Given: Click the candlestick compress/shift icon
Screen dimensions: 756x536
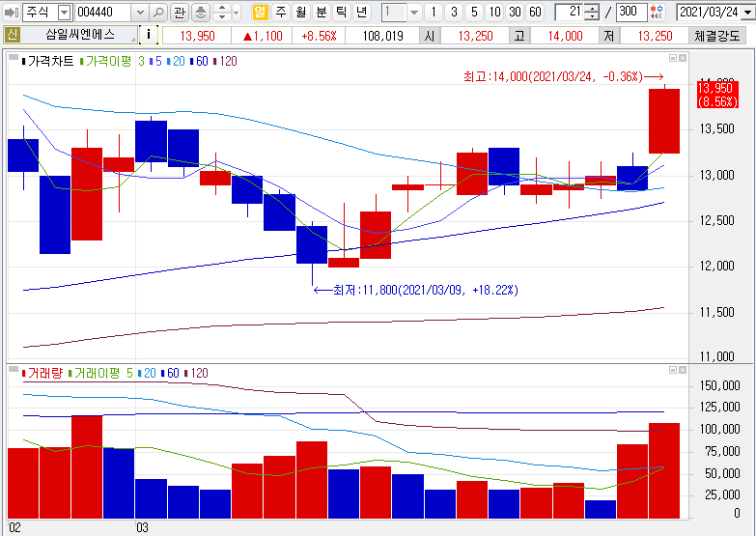Looking at the screenshot, I should [657, 12].
